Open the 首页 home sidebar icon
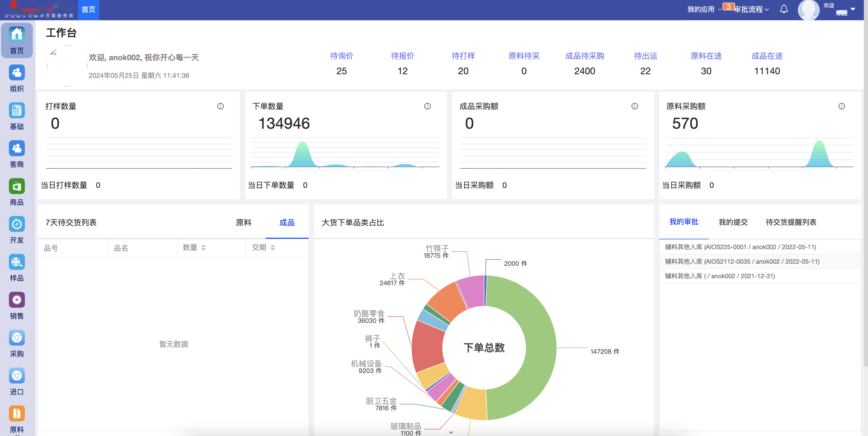 coord(17,40)
